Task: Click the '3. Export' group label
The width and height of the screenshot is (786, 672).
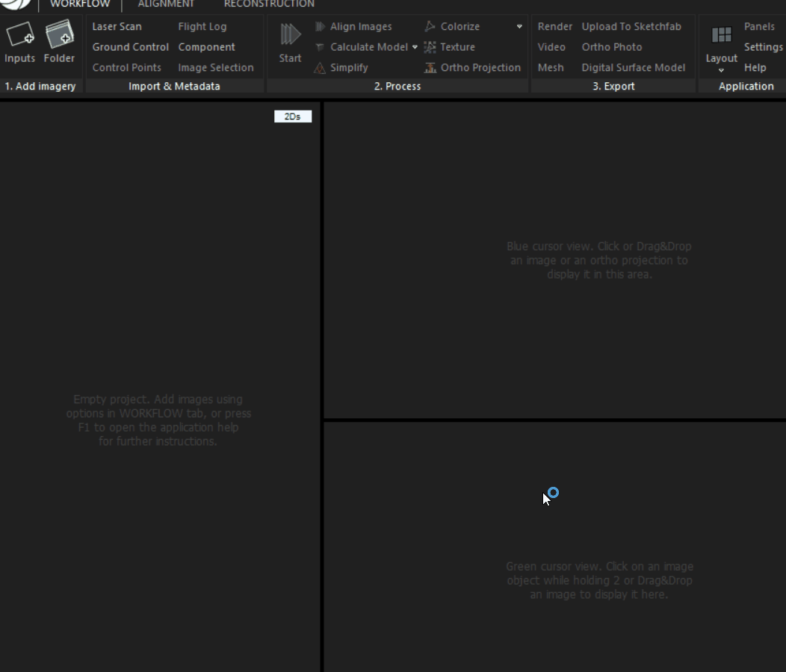Action: pyautogui.click(x=613, y=86)
